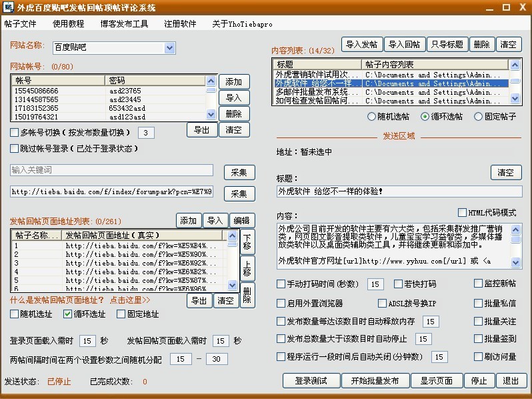Enable 批量关注 checkbox

point(478,321)
